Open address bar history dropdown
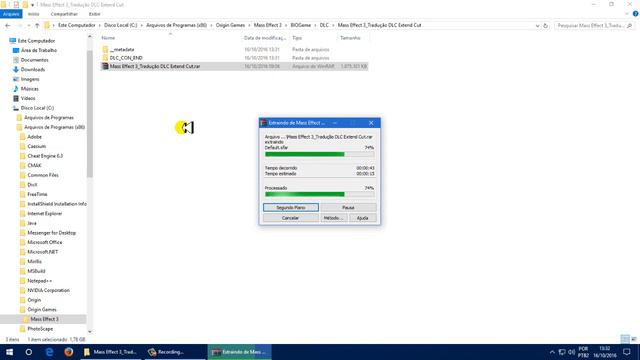This screenshot has width=640, height=360. click(x=537, y=26)
